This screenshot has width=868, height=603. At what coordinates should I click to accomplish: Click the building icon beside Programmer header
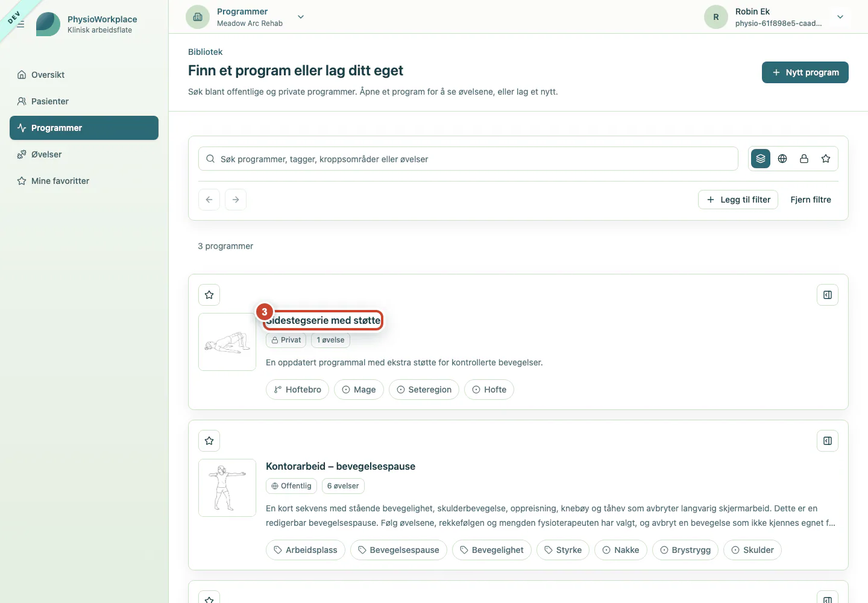198,17
